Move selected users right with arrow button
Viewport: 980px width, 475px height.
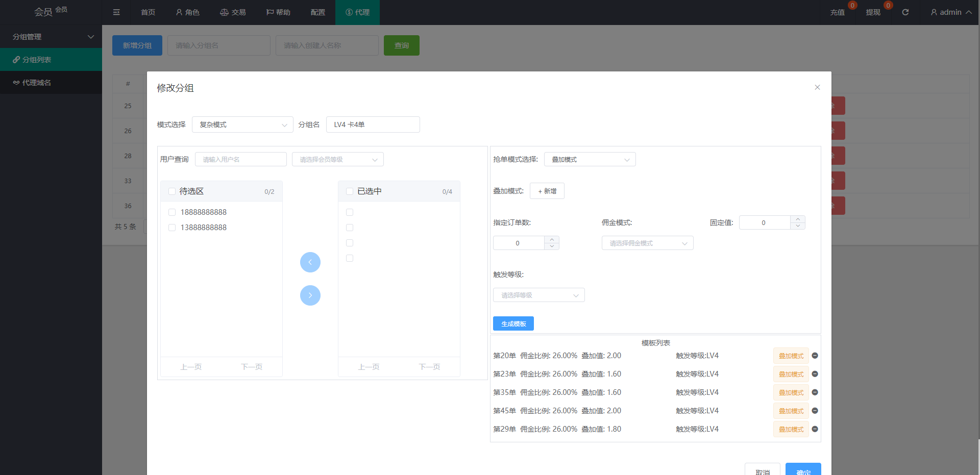point(310,295)
